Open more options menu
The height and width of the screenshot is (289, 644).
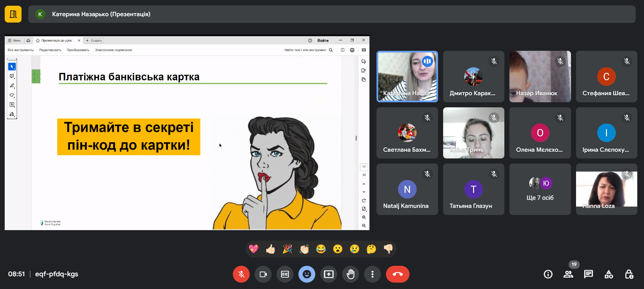pyautogui.click(x=372, y=274)
